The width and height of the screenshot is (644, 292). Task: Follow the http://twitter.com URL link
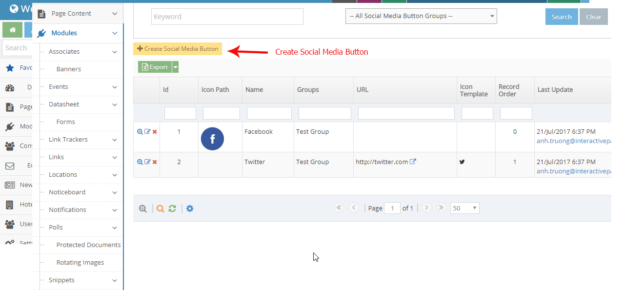[383, 161]
